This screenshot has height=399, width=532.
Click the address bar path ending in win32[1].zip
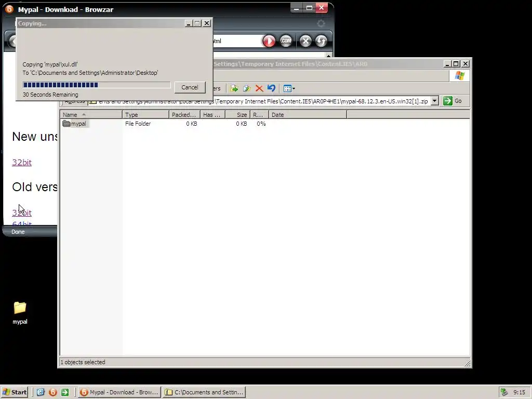263,101
